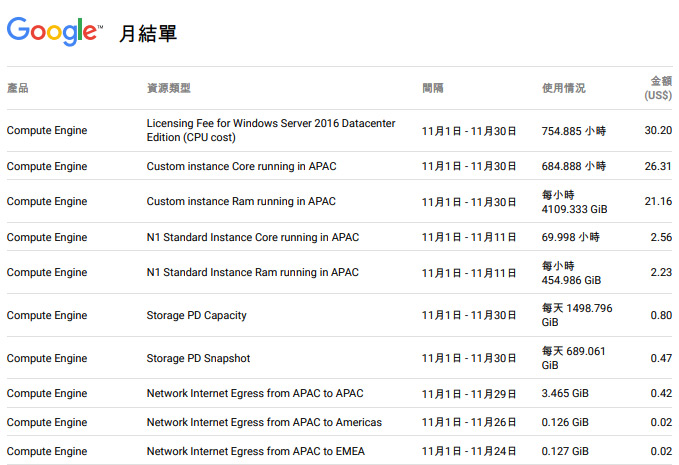This screenshot has width=679, height=465.
Task: Click the 11月1日 - 11月29日 interval
Action: pos(469,394)
